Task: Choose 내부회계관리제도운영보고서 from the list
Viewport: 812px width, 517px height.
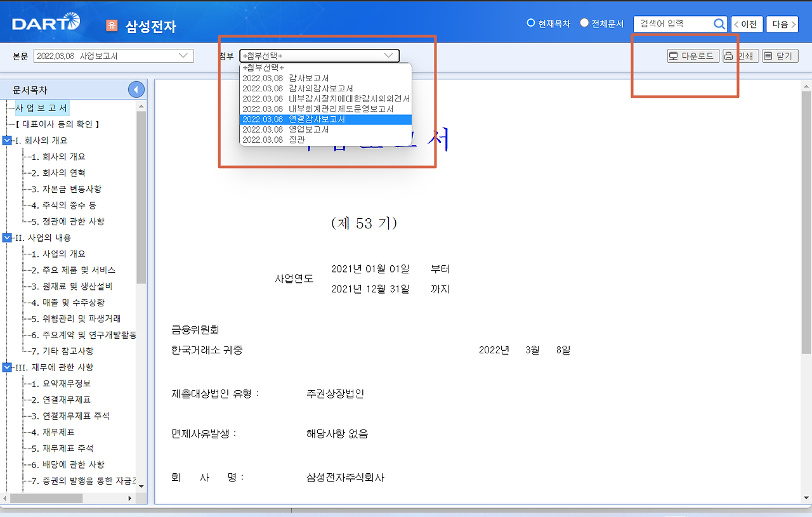Action: tap(325, 108)
